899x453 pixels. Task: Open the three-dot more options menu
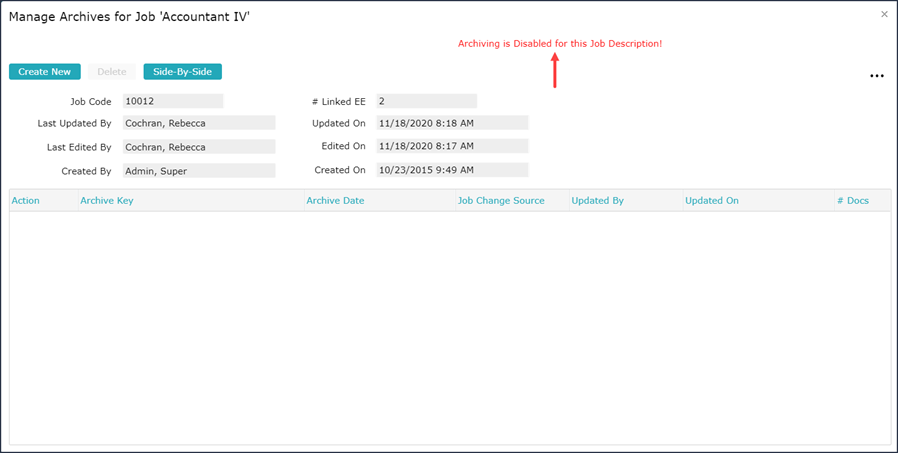pos(877,76)
